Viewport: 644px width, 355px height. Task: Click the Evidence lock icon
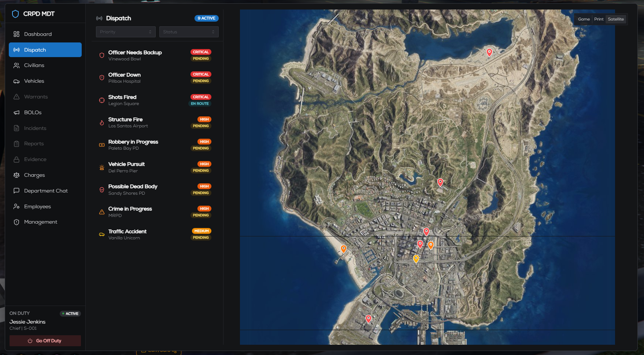(x=16, y=160)
